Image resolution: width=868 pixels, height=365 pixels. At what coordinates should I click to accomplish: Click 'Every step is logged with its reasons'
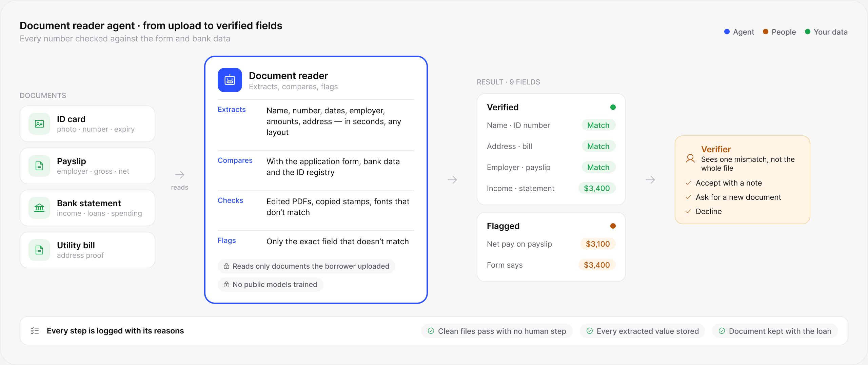[x=115, y=331]
